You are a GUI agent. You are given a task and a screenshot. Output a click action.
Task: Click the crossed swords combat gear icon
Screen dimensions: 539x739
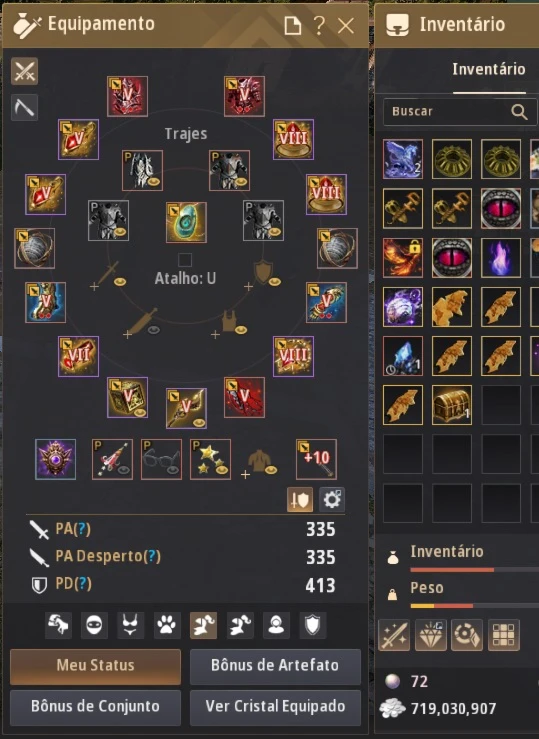[24, 72]
